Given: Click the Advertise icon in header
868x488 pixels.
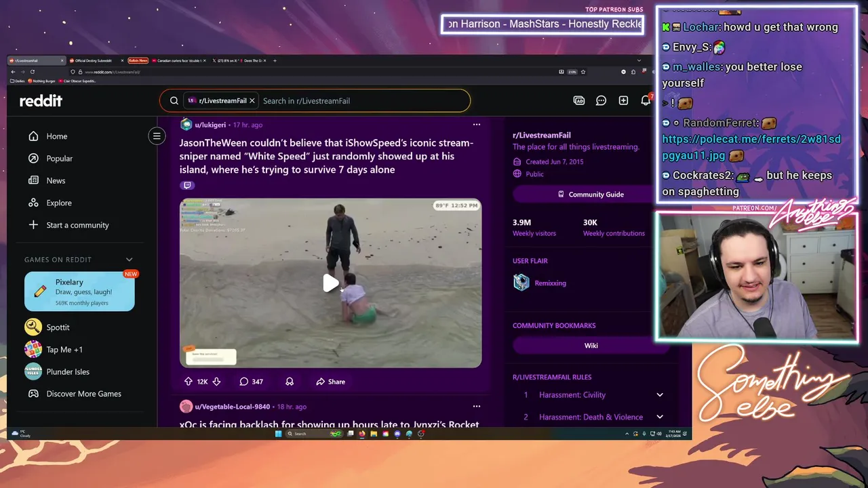Looking at the screenshot, I should [579, 100].
